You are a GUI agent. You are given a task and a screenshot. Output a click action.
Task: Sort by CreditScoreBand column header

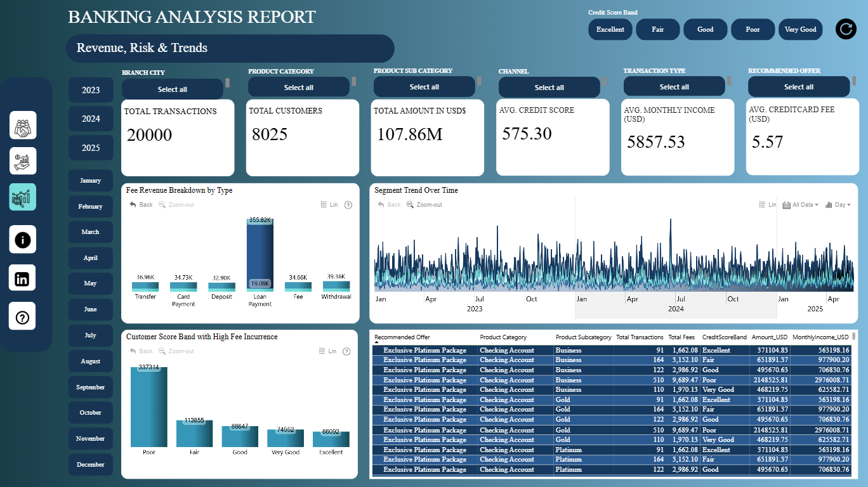[x=724, y=337]
